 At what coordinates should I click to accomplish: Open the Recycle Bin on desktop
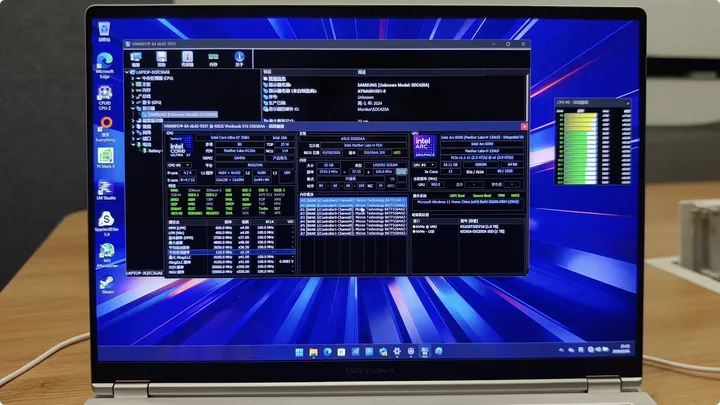click(x=104, y=31)
